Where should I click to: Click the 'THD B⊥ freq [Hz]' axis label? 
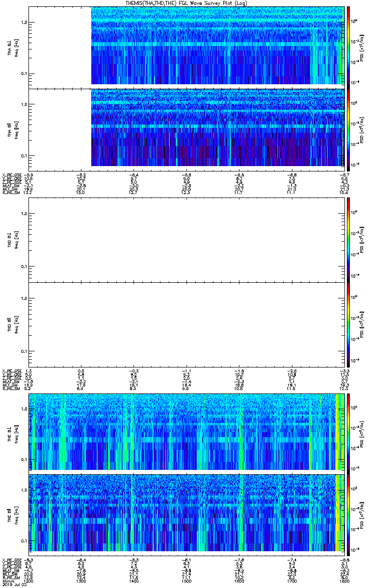coord(13,240)
